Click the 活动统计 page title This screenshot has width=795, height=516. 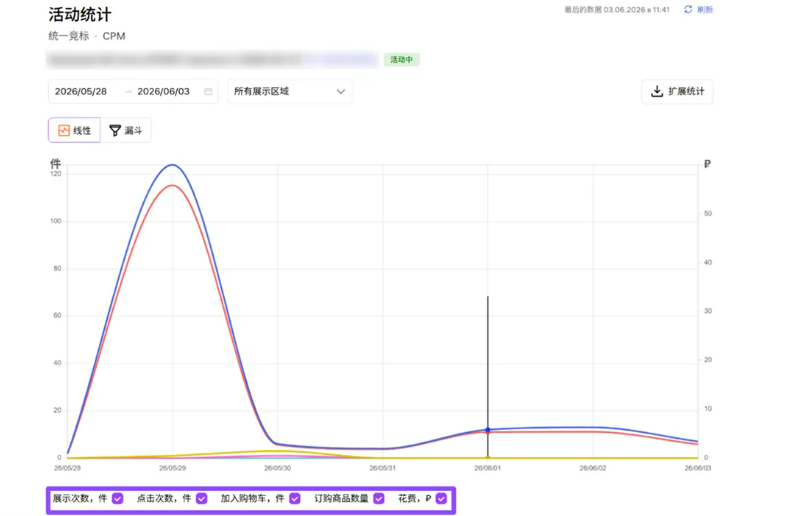(x=80, y=14)
